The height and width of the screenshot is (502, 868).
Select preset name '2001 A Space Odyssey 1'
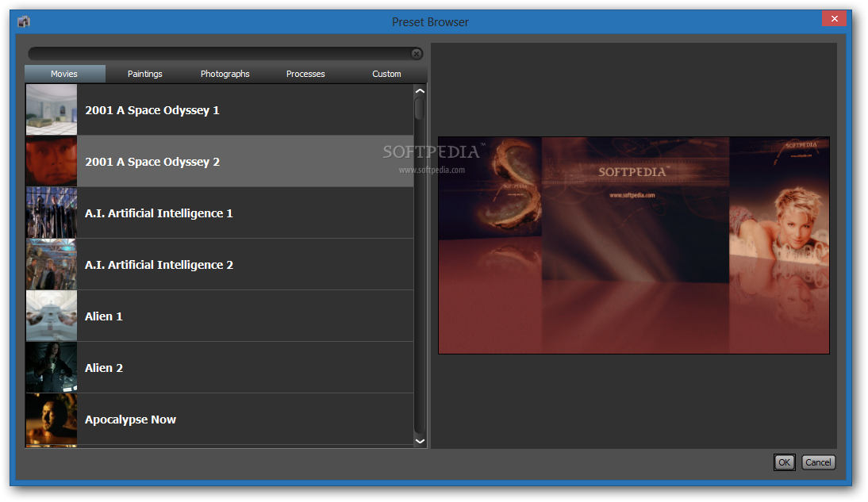tap(152, 110)
